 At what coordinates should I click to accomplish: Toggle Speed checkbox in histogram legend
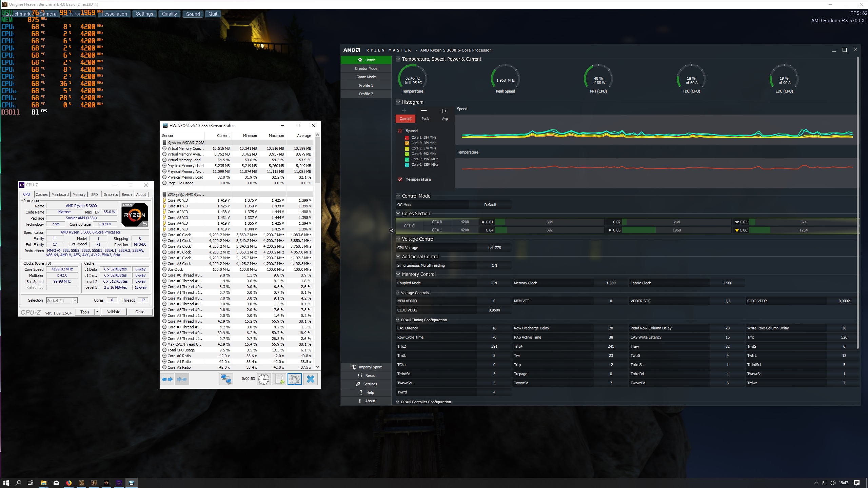(x=400, y=131)
